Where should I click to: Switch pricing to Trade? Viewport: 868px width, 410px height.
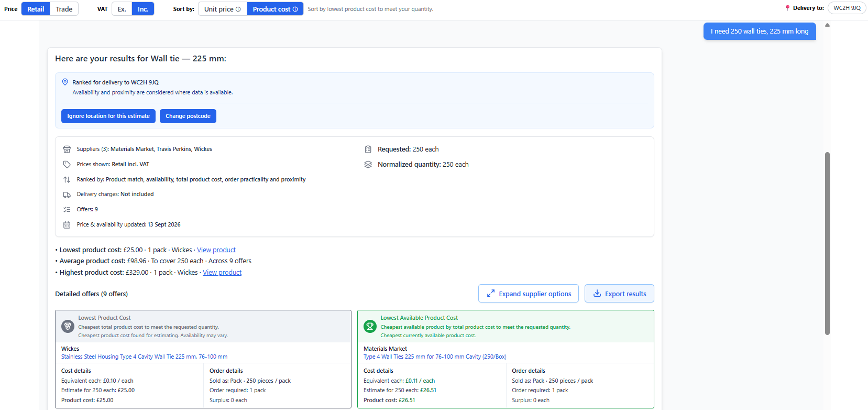pyautogui.click(x=64, y=9)
